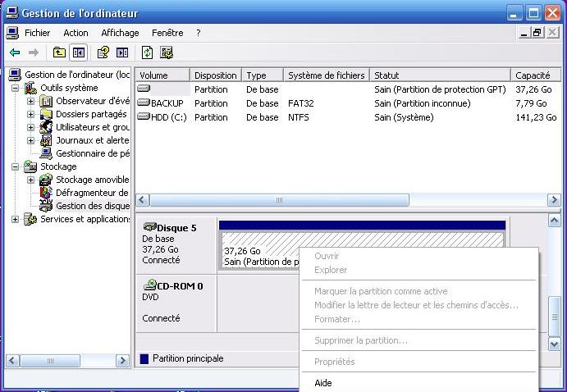Image resolution: width=567 pixels, height=392 pixels.
Task: Sort by the Statut column header
Action: (440, 75)
